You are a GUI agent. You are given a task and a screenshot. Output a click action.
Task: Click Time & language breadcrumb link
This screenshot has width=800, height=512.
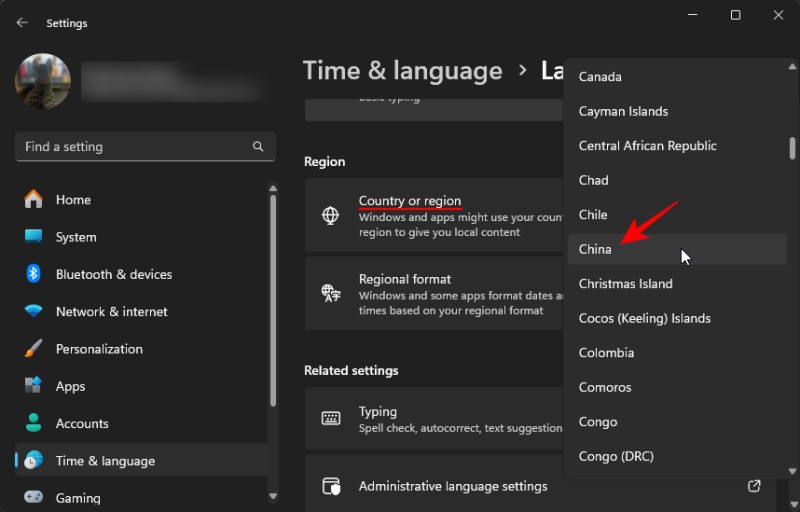click(x=402, y=71)
